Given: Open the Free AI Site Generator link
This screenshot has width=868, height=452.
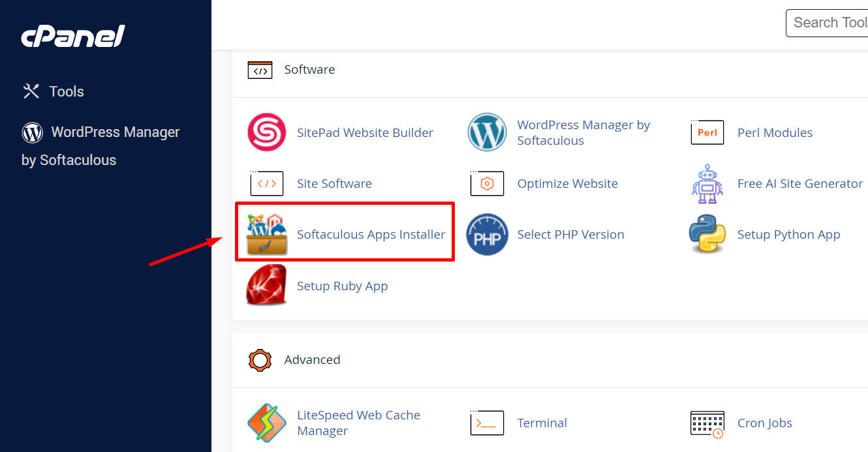Looking at the screenshot, I should coord(800,184).
